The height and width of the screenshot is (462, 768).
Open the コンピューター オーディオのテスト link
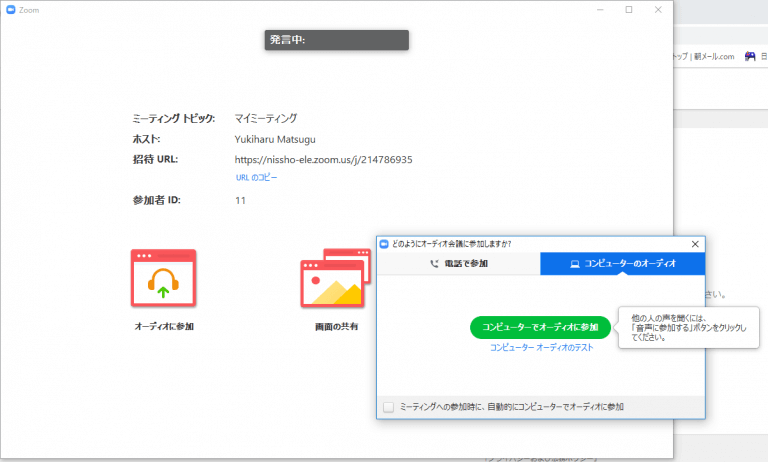pos(541,347)
